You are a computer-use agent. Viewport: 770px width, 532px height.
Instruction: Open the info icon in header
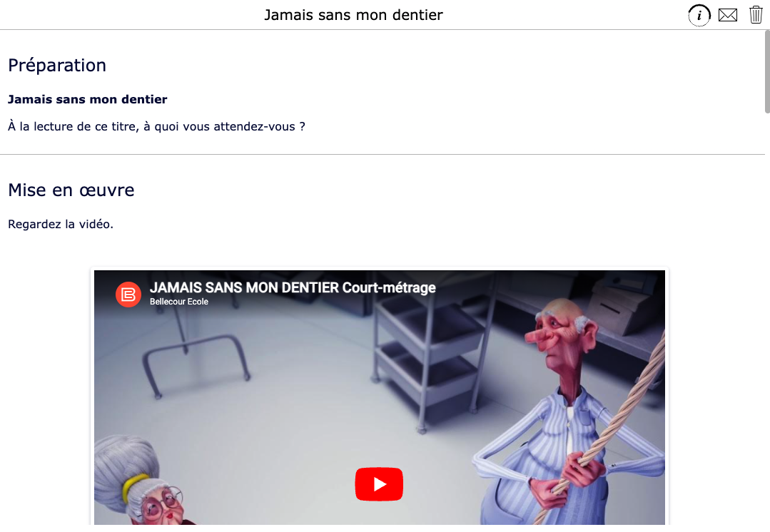coord(699,15)
